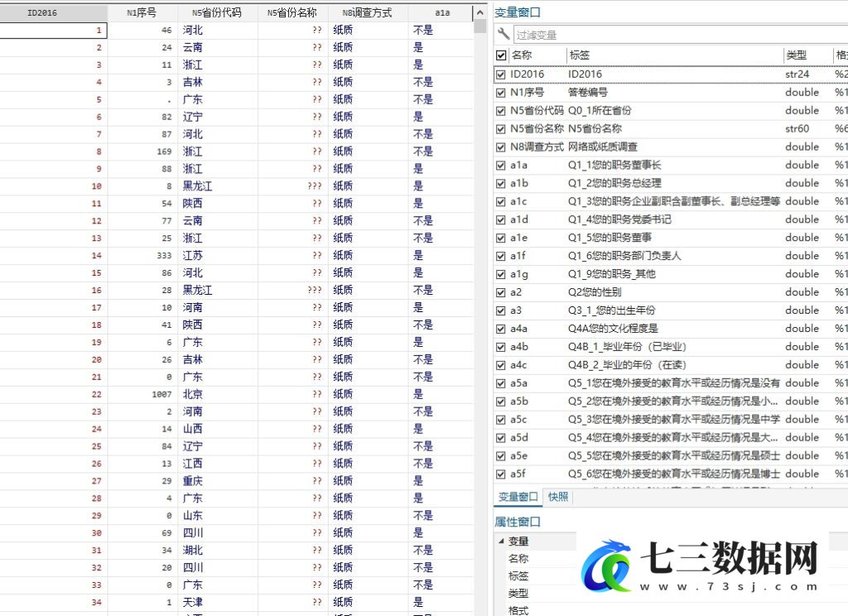Select variable row a1c in variables list
The image size is (848, 616).
click(x=671, y=202)
